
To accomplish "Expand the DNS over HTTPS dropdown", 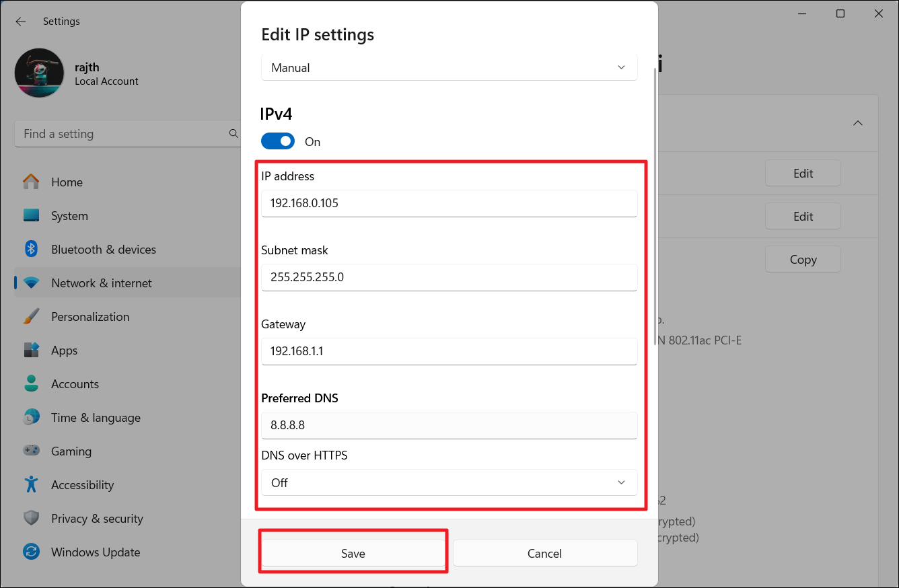I will point(449,482).
